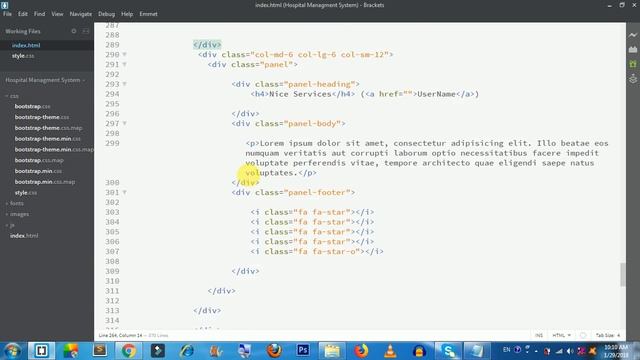The width and height of the screenshot is (640, 360).
Task: Start Live Preview with the lightning icon
Action: click(x=633, y=36)
